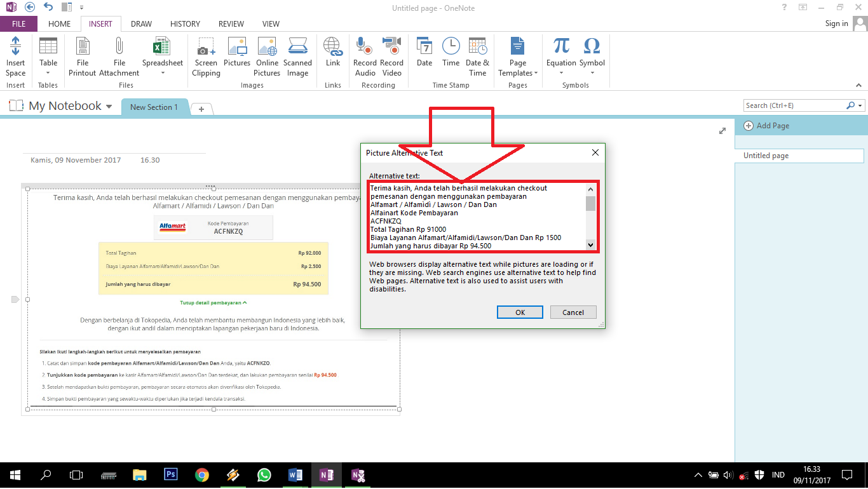Toggle full page view expand arrow
Screen dimensions: 868x489
[x=722, y=131]
